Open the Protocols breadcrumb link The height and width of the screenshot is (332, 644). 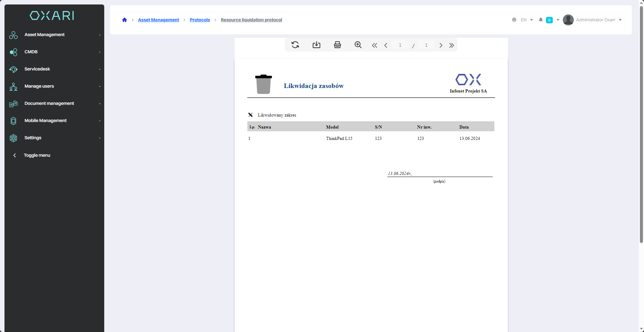(x=200, y=20)
